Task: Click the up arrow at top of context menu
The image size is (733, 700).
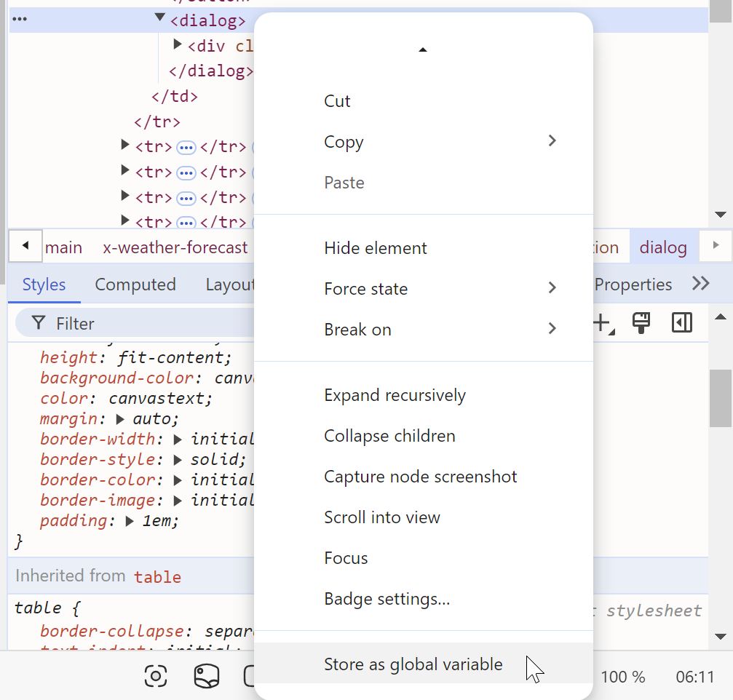Action: (423, 49)
